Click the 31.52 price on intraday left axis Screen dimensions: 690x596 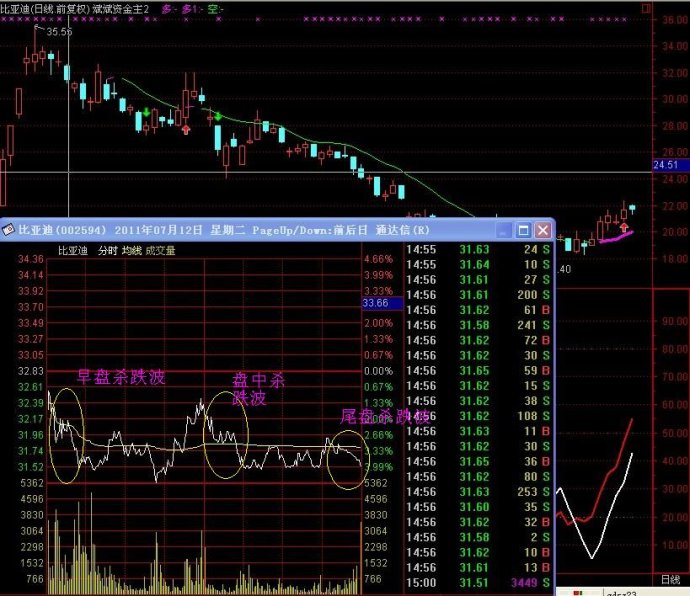(x=31, y=467)
